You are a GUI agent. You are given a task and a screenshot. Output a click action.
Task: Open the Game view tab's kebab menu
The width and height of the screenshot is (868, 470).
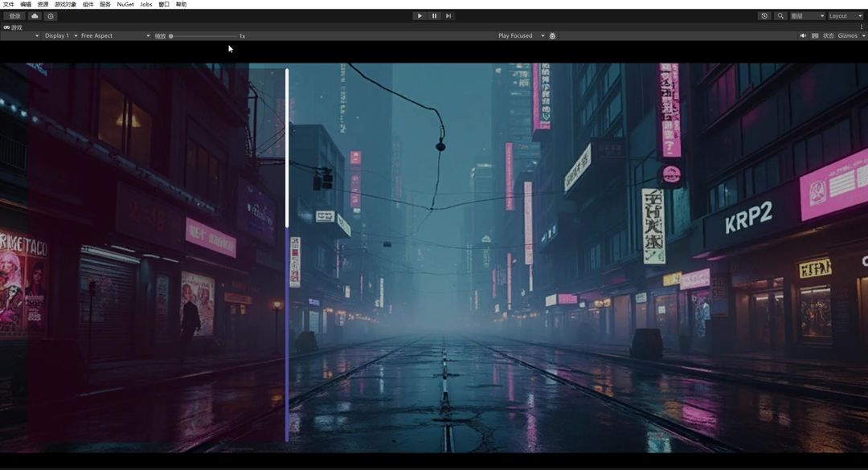click(x=862, y=27)
